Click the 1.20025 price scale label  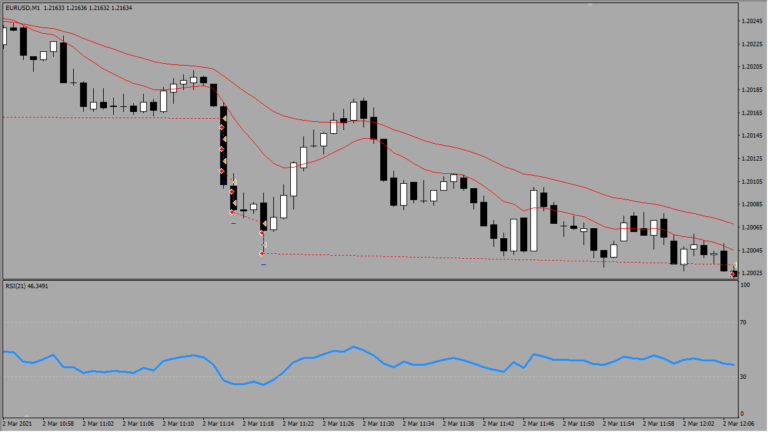[x=752, y=273]
